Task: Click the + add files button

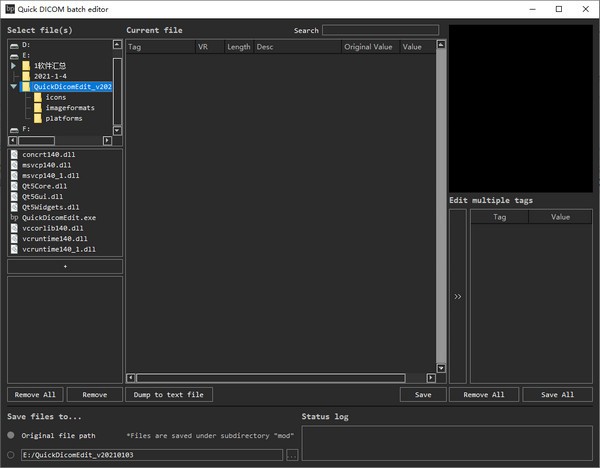Action: pos(65,267)
